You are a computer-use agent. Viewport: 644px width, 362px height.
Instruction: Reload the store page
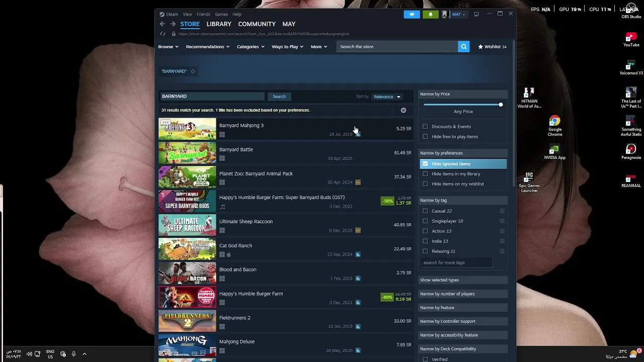[163, 34]
